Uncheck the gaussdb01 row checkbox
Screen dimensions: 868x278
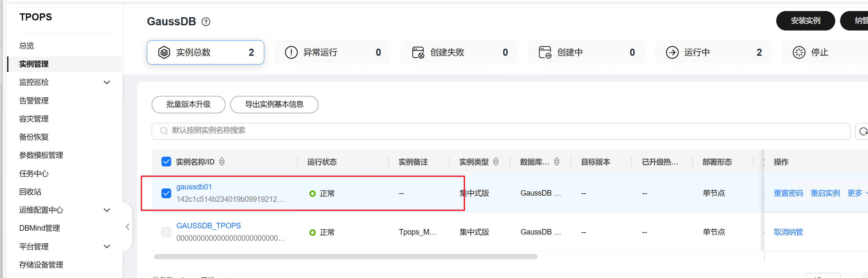166,193
